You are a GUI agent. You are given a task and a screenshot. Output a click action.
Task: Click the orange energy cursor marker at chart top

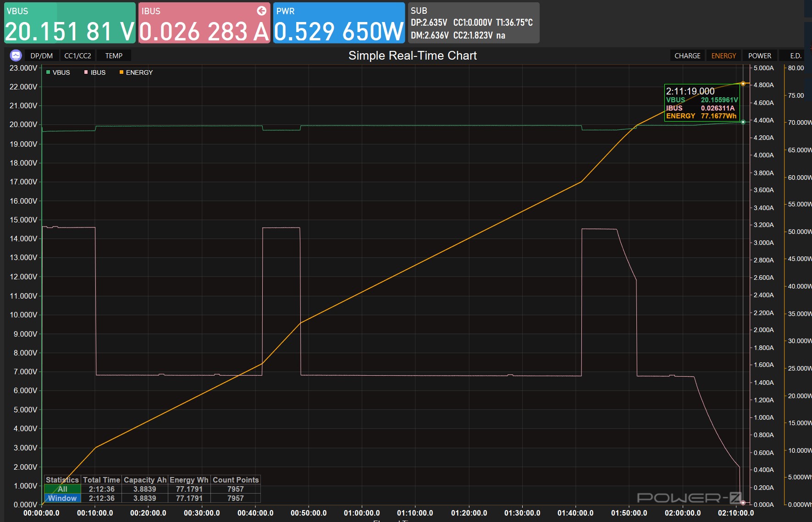pos(743,83)
